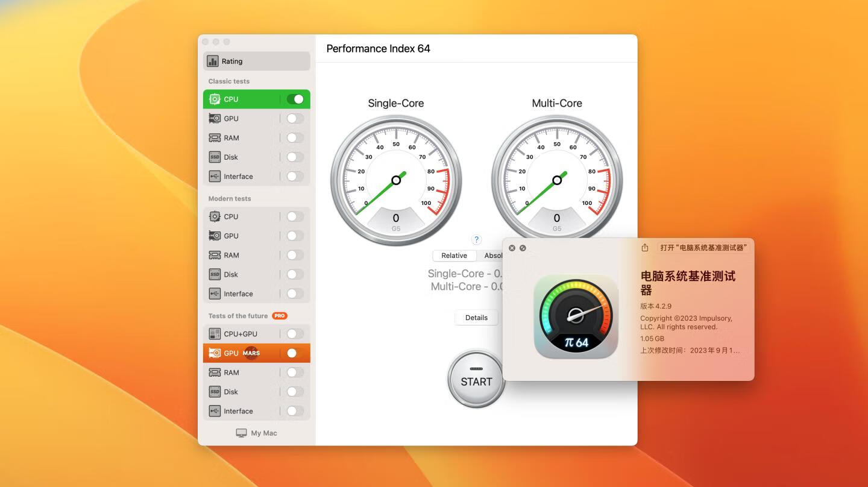Click the second round button in info panel
The image size is (868, 487).
523,248
